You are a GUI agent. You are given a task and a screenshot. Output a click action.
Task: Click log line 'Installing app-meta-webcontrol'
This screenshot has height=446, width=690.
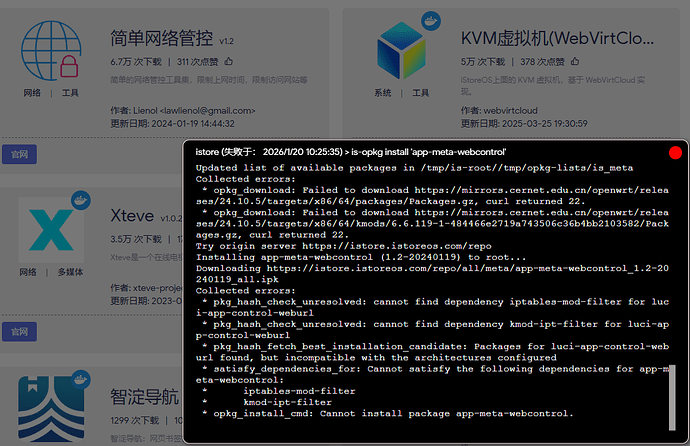361,257
